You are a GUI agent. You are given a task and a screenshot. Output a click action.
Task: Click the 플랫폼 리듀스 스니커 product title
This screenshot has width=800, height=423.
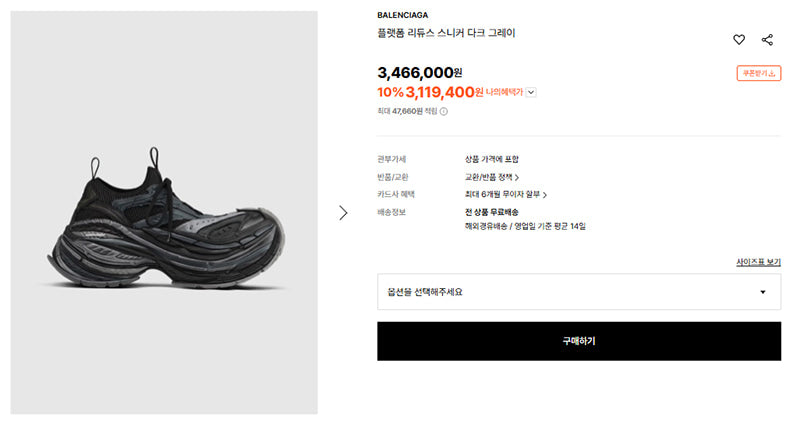(446, 33)
